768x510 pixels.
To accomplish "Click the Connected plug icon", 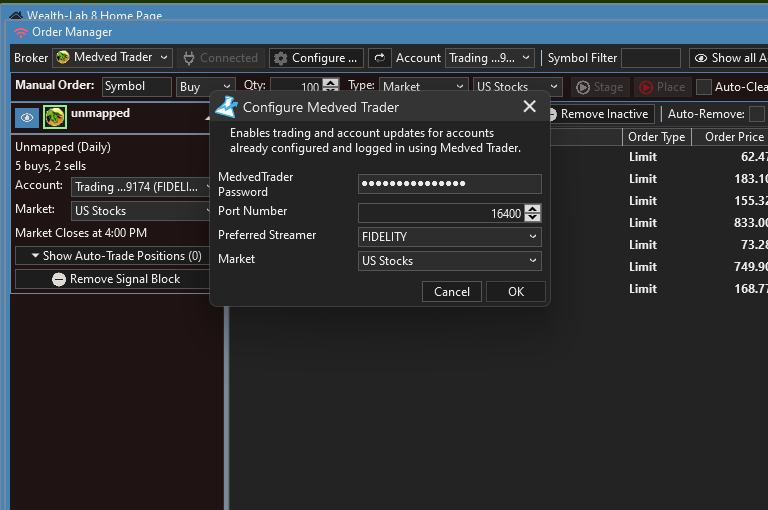I will coord(189,58).
